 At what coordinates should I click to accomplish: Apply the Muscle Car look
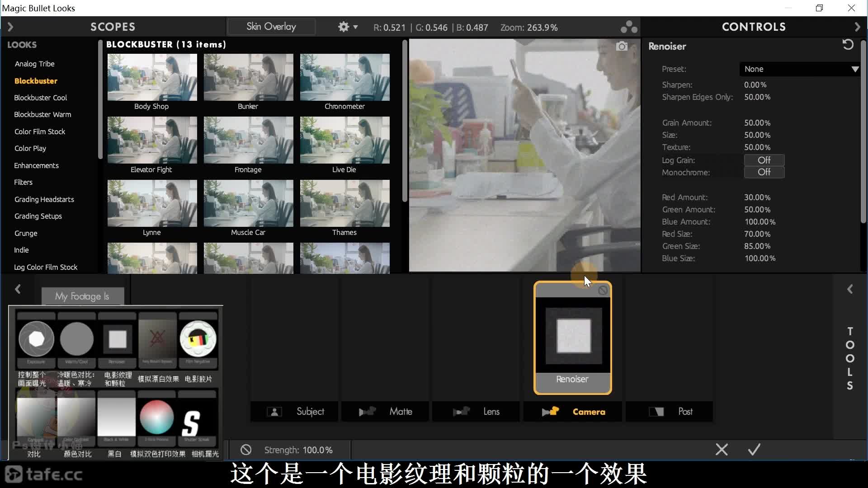click(x=248, y=203)
